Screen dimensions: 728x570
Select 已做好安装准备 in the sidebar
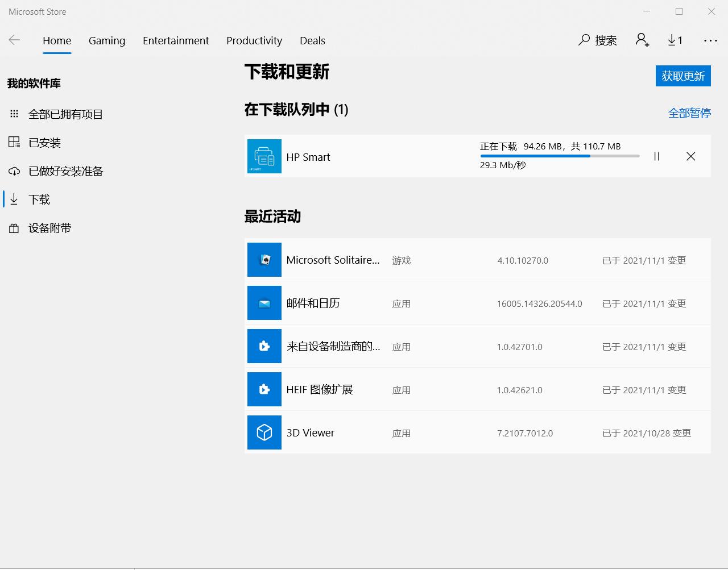coord(65,171)
